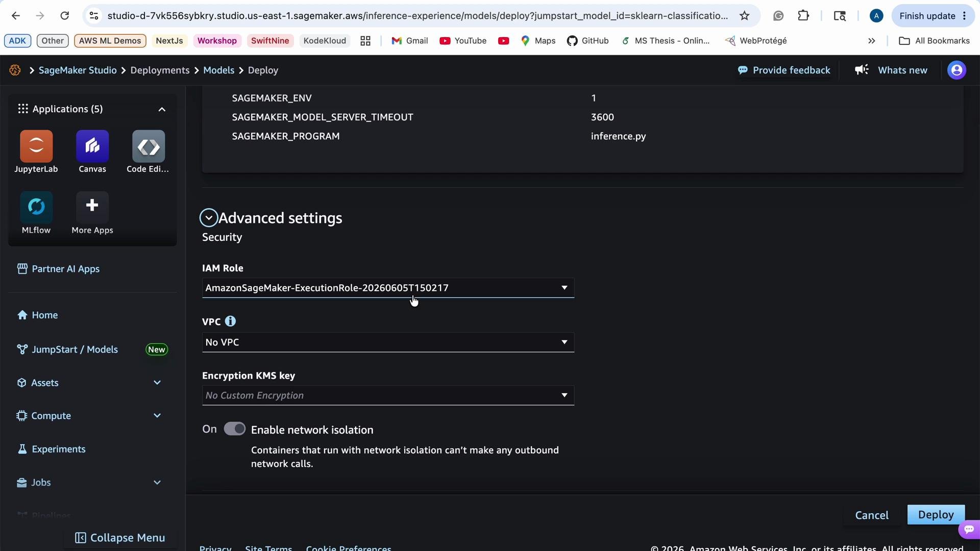Open the red YouTube icon-only bookmark
Image resolution: width=980 pixels, height=551 pixels.
(504, 41)
